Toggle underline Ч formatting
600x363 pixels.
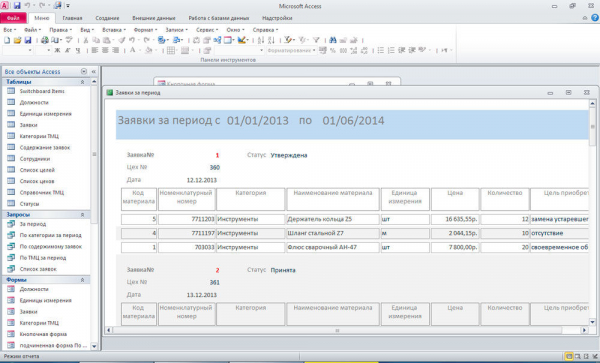point(78,50)
